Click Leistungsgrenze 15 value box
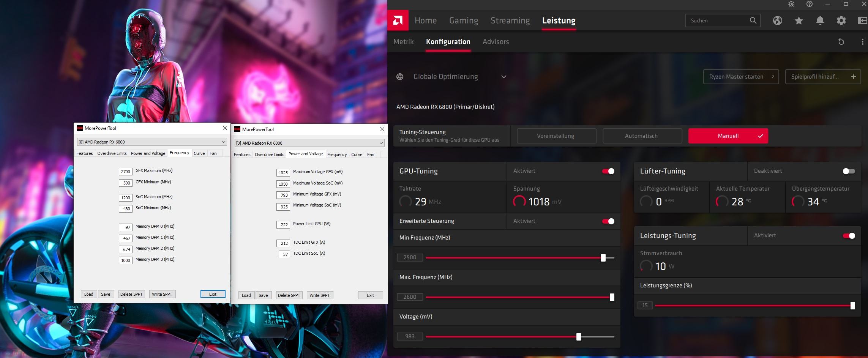 pyautogui.click(x=645, y=306)
